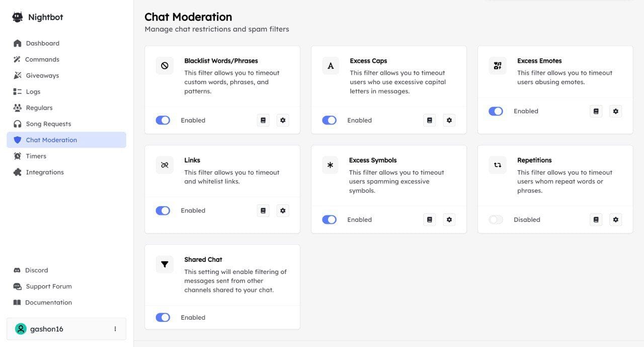Navigate to Timers section
This screenshot has width=644, height=347.
36,156
